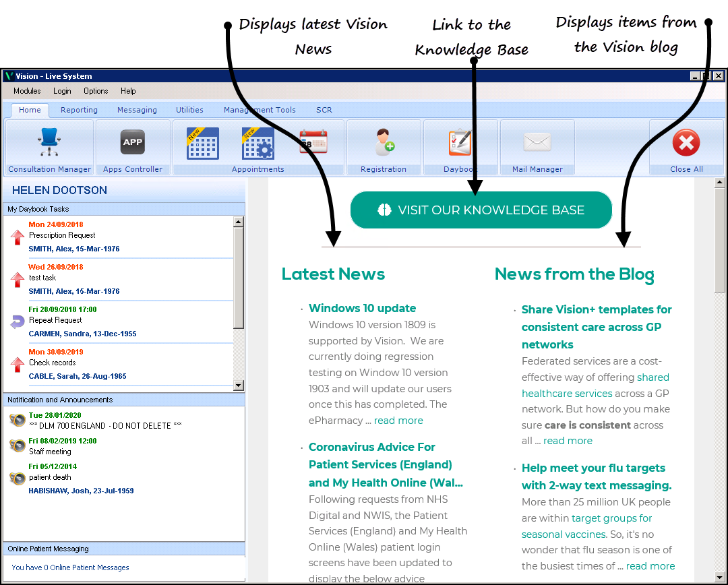Viewport: 728px width, 585px height.
Task: Open the Modules menu
Action: (x=27, y=91)
